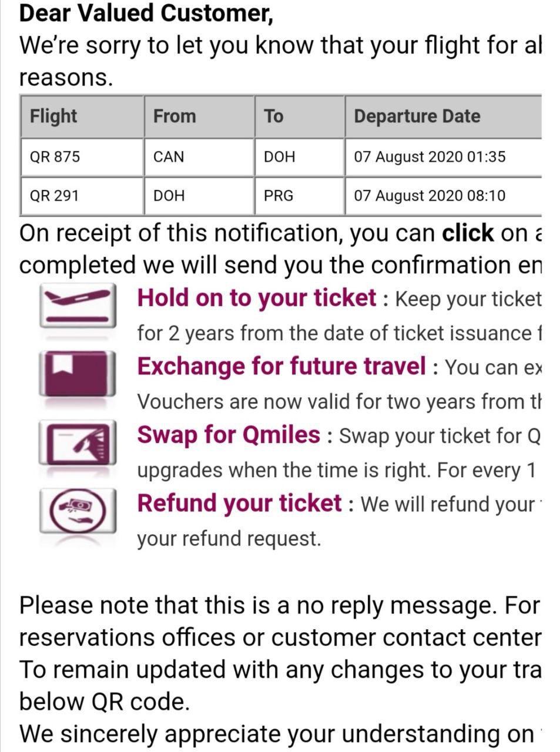Click the bookmark exchange voucher icon

coord(77,373)
